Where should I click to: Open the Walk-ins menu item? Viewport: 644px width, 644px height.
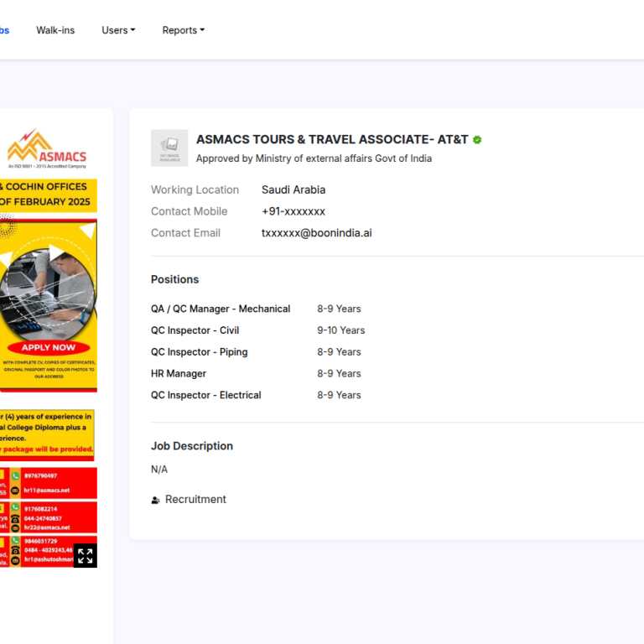tap(55, 30)
